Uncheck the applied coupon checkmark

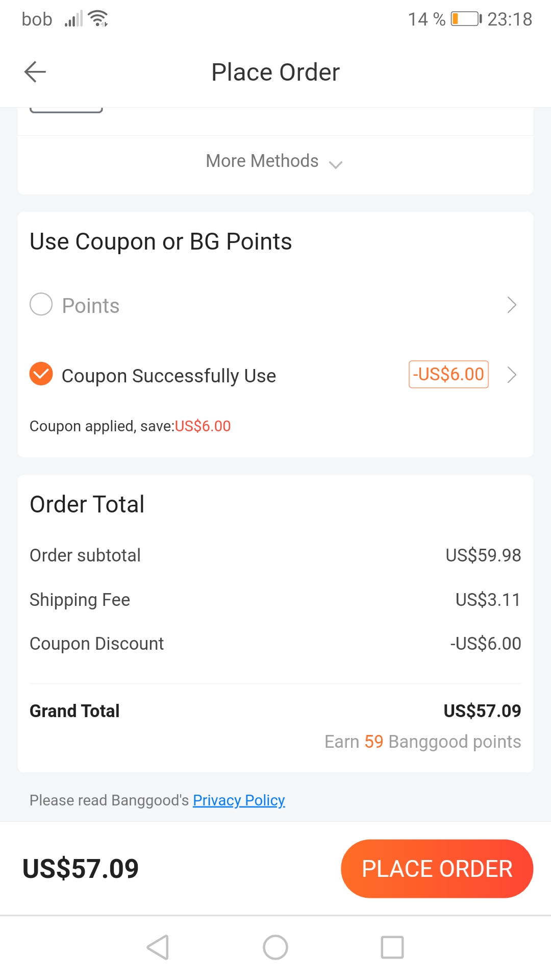click(41, 374)
